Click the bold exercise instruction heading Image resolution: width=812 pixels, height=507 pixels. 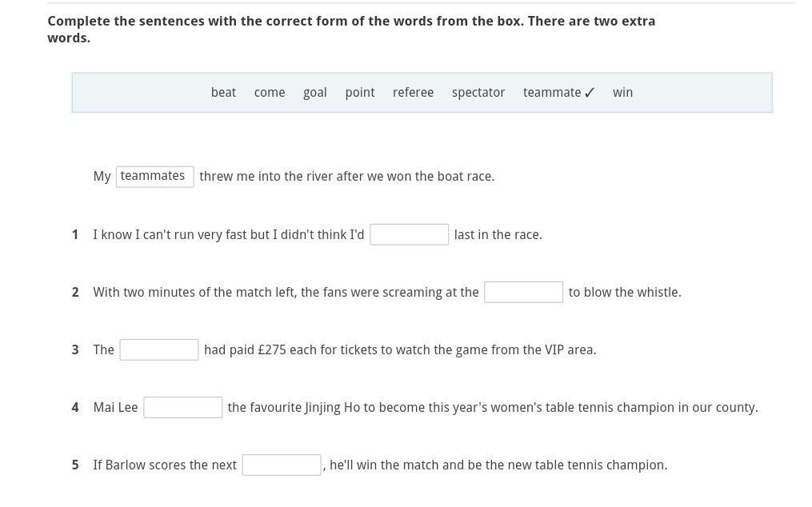point(351,30)
